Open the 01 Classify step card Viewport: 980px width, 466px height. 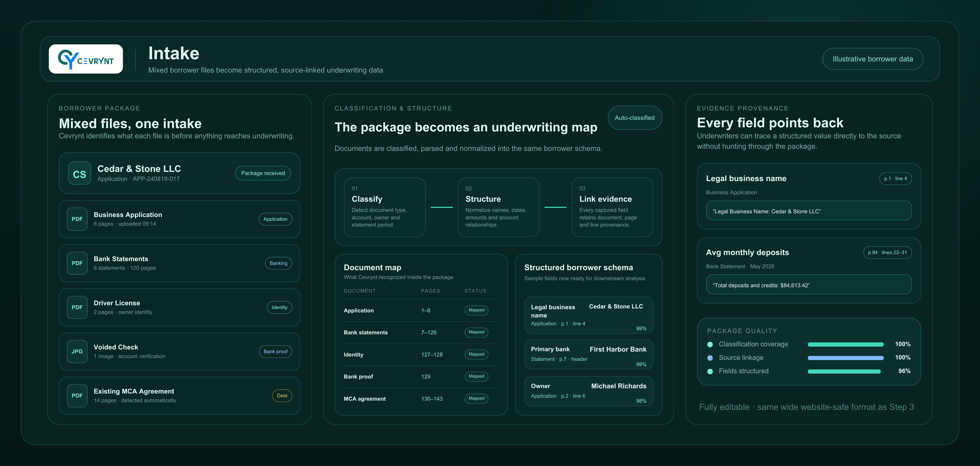[x=385, y=207]
